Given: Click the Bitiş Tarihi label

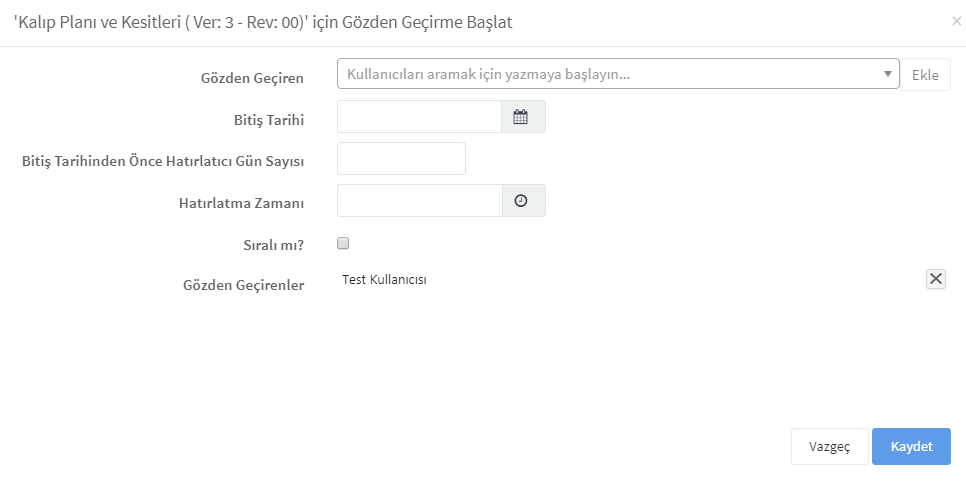Looking at the screenshot, I should [269, 120].
